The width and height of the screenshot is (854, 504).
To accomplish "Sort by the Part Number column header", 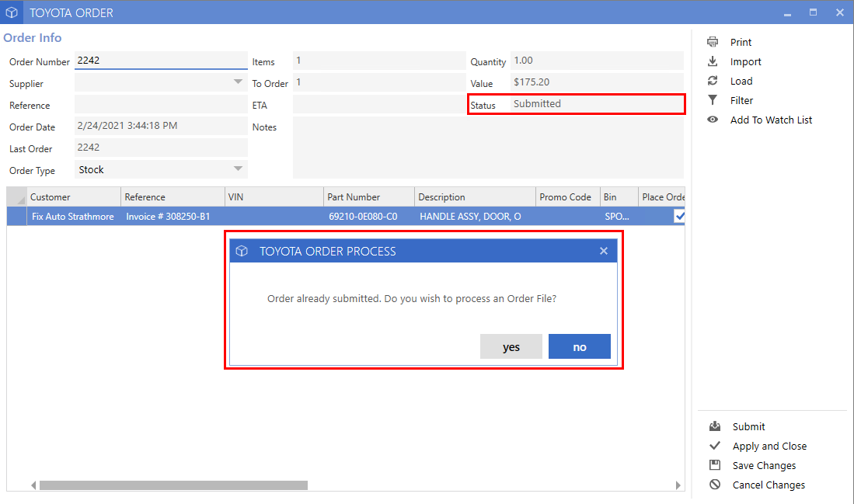I will pos(369,197).
